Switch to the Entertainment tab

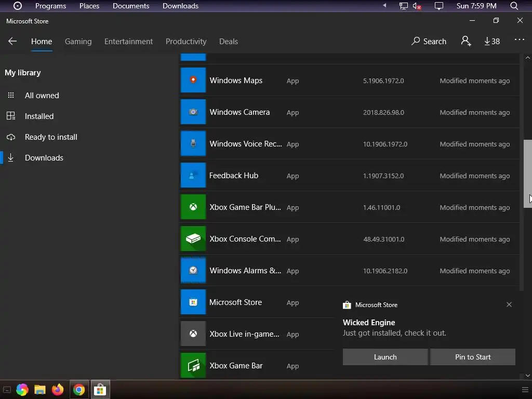(129, 42)
